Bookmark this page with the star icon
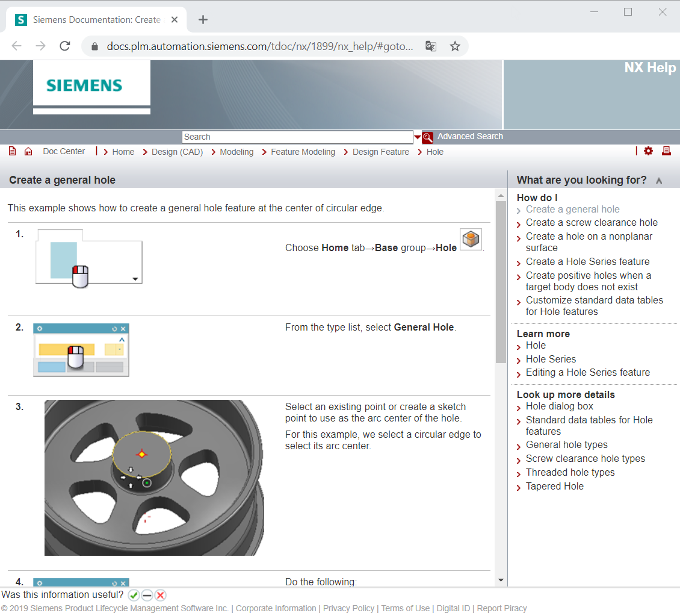 pyautogui.click(x=454, y=46)
